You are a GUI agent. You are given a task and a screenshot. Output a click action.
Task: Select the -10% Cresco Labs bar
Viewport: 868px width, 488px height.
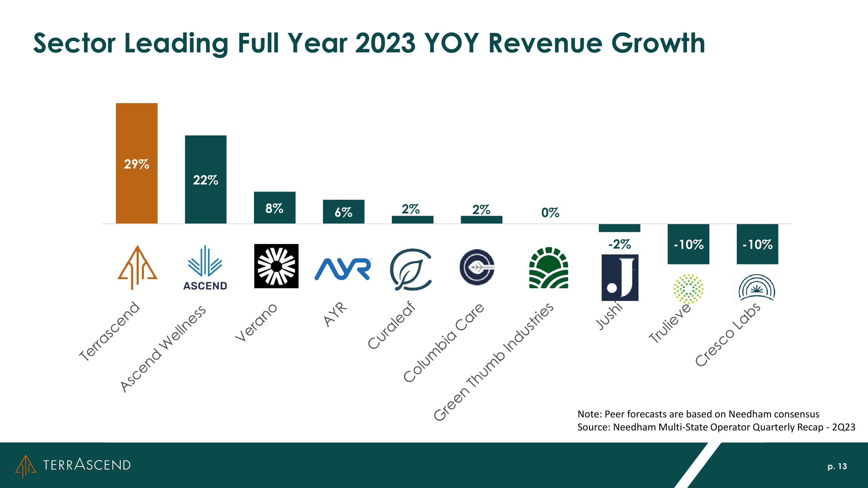point(758,244)
